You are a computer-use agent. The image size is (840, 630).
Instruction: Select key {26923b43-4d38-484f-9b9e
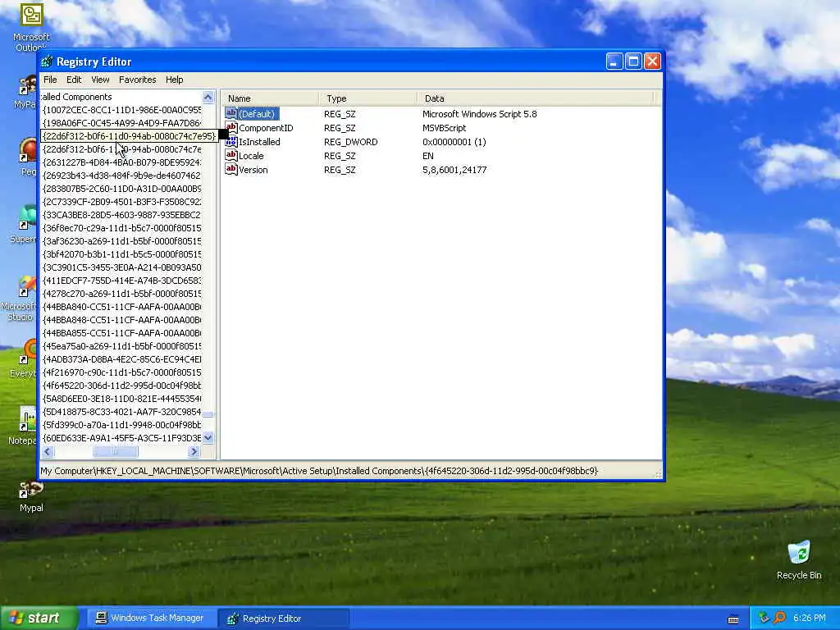tap(121, 176)
